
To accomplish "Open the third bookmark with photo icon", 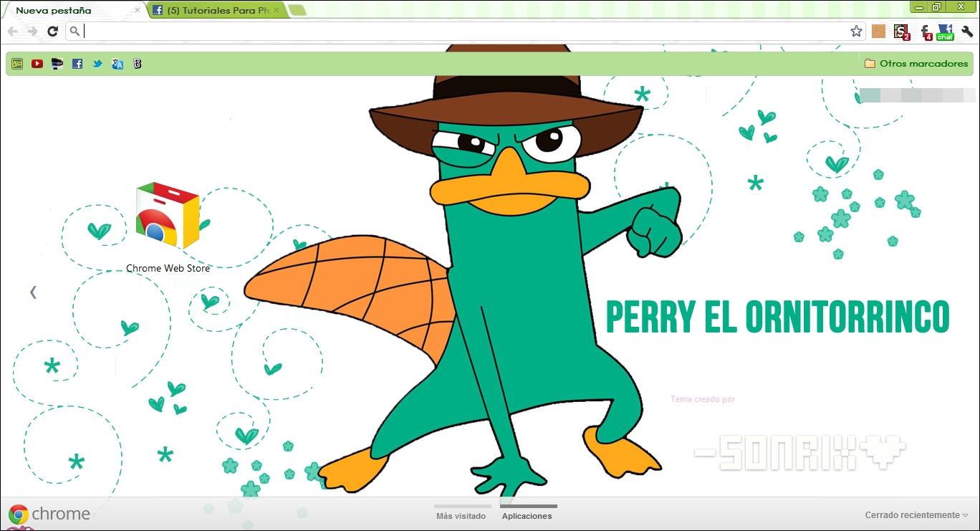I will (57, 64).
